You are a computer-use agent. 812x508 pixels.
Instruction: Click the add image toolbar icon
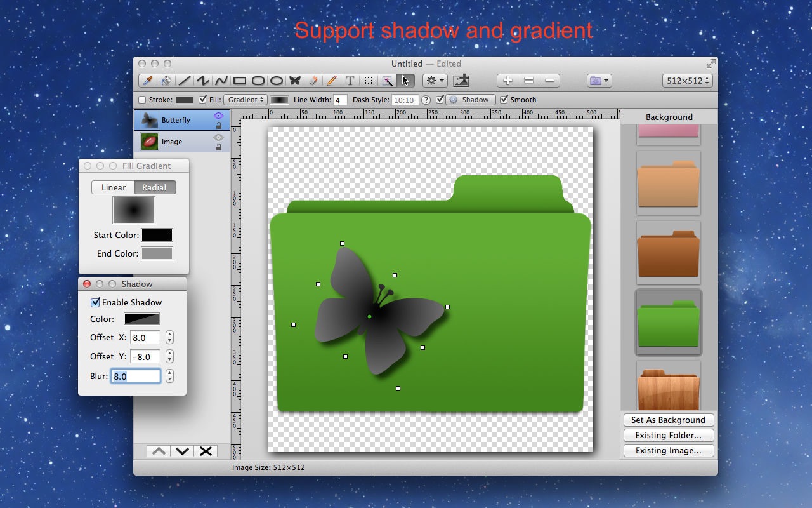point(461,81)
